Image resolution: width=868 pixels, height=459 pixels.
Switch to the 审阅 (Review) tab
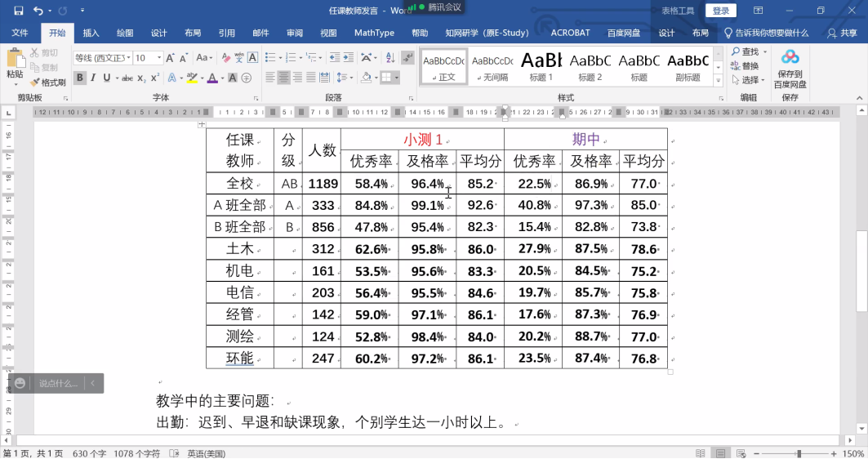[x=295, y=33]
